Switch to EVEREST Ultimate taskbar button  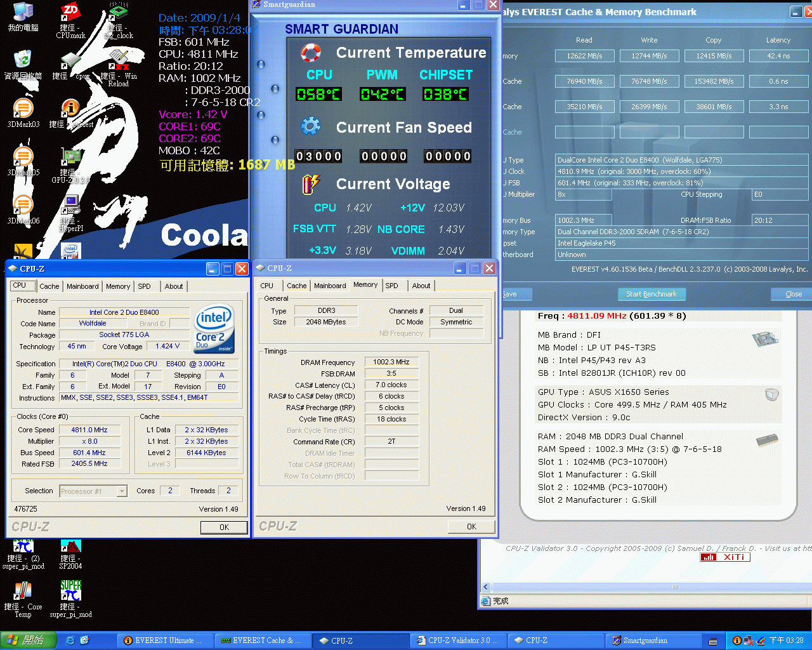coord(165,640)
